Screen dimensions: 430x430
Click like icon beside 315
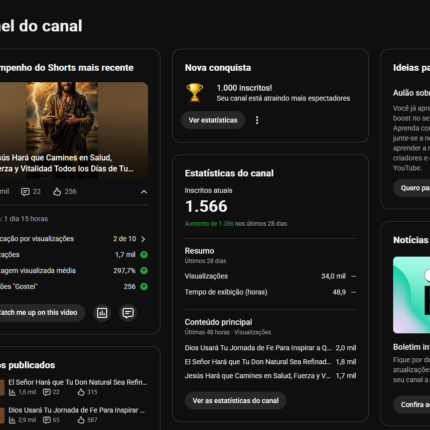[x=81, y=392]
